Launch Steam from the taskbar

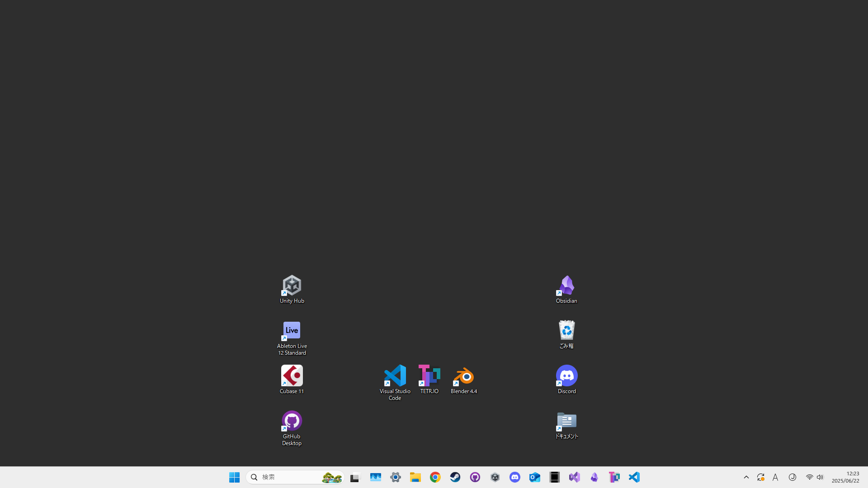tap(455, 477)
